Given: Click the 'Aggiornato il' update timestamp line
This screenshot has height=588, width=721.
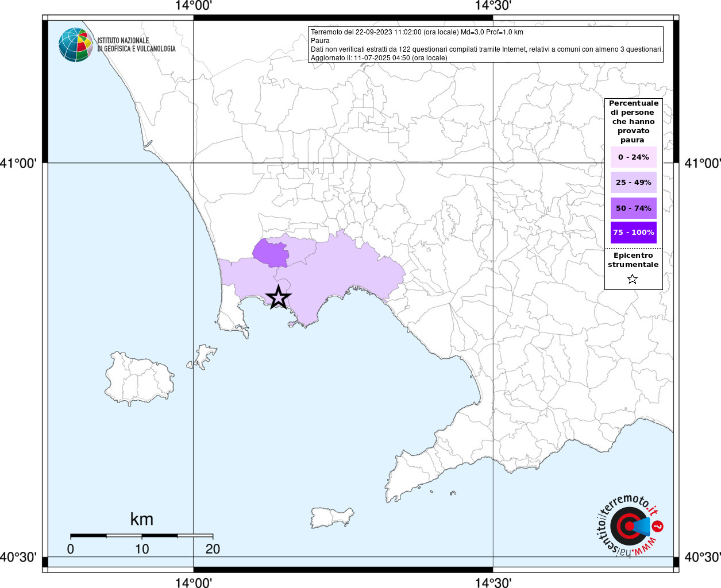Looking at the screenshot, I should [379, 58].
